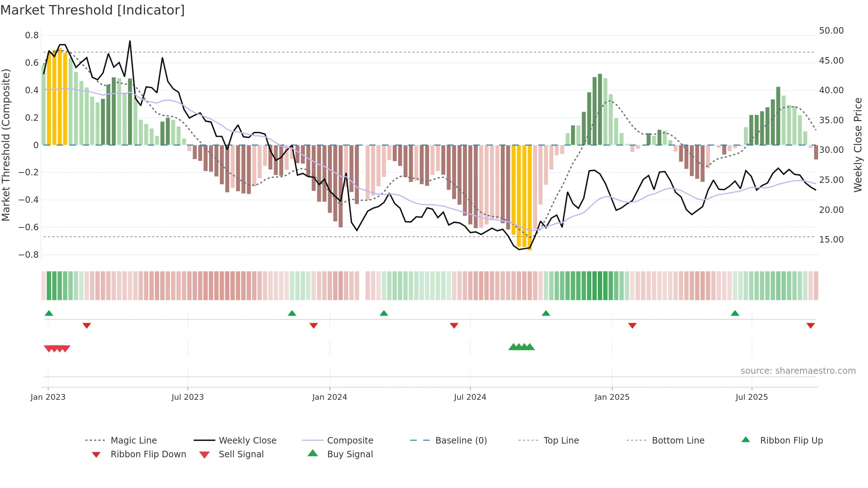
Task: Click the ribbon flip up marker near Oct 2024
Action: pyautogui.click(x=546, y=313)
